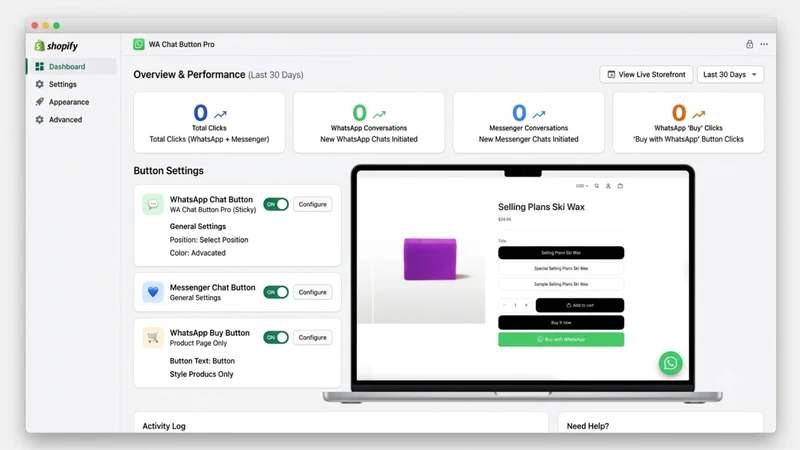Open the USD currency dropdown in preview

582,186
